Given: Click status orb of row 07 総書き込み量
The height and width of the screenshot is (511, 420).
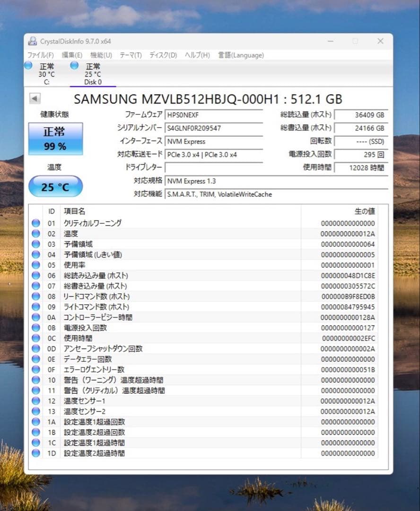Looking at the screenshot, I should [x=36, y=286].
